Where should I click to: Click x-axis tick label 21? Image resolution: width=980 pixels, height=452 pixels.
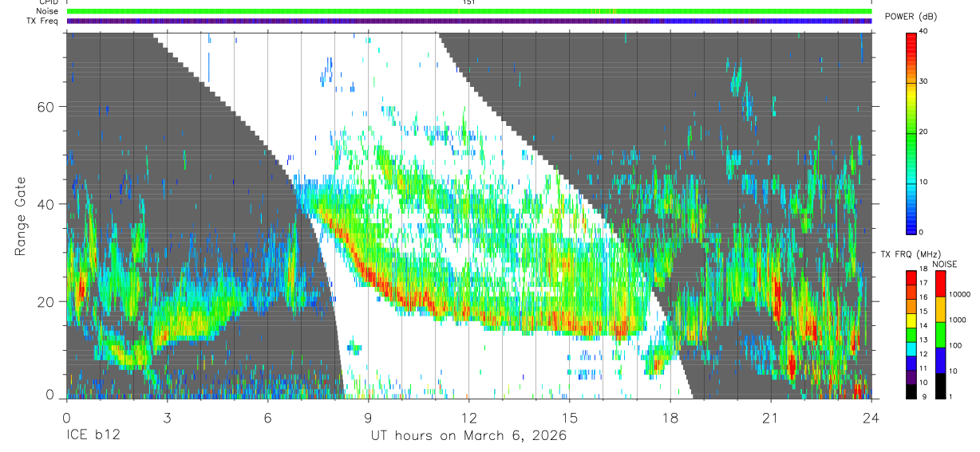pyautogui.click(x=770, y=417)
